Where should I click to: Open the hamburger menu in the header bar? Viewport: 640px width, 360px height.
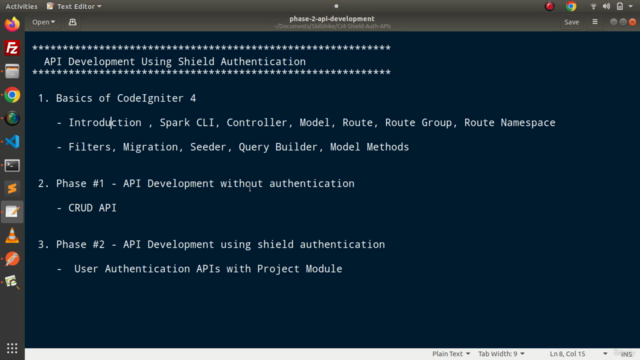coord(595,22)
